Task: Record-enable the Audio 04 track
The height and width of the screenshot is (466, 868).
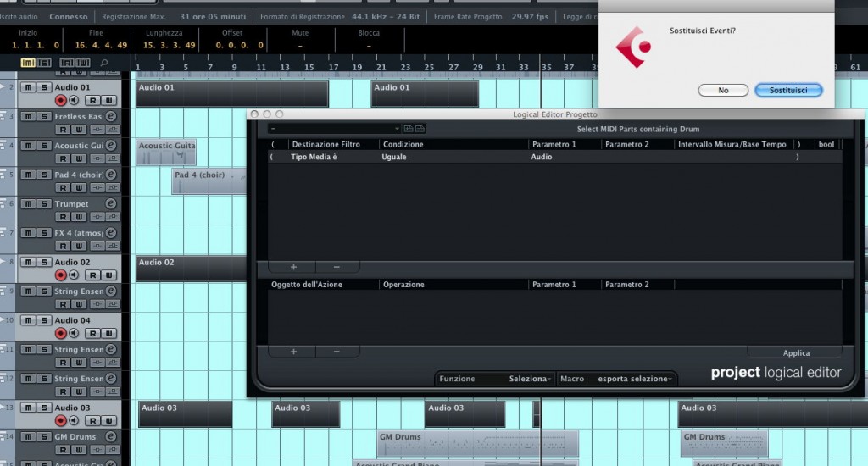Action: coord(60,333)
